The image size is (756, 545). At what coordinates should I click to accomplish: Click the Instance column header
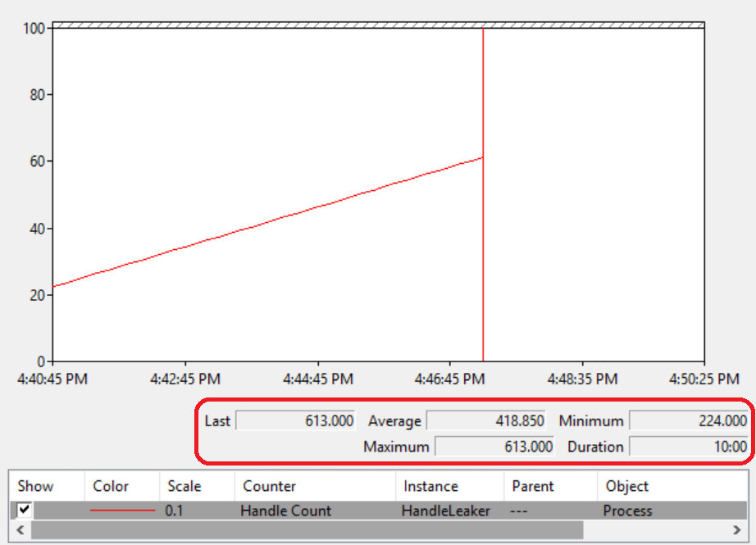tap(430, 486)
